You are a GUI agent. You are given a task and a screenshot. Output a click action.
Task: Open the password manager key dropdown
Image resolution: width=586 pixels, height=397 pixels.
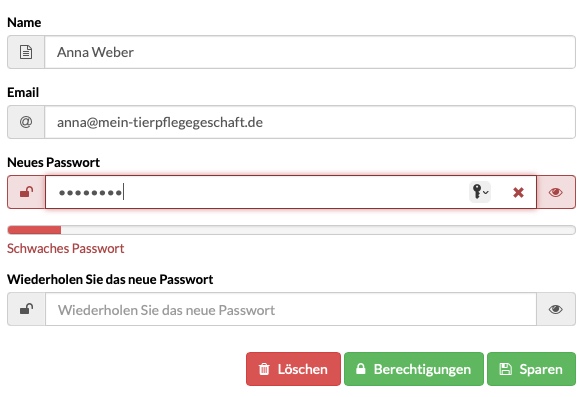[x=480, y=192]
